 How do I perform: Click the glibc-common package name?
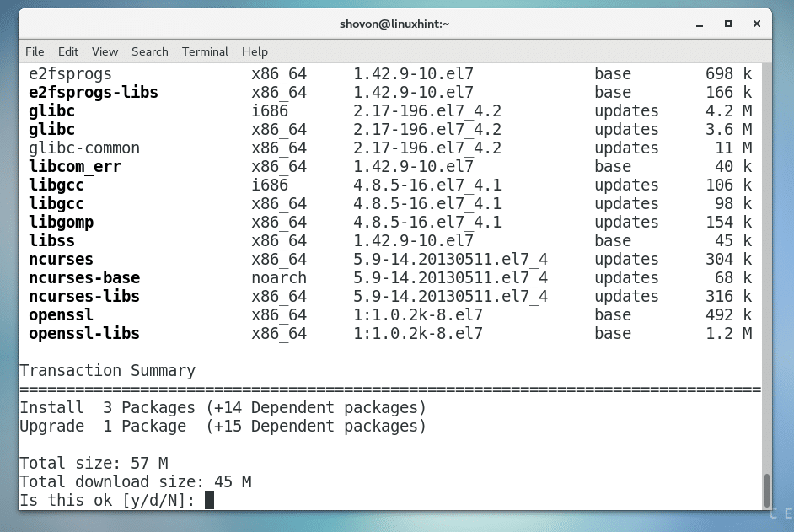tap(84, 148)
